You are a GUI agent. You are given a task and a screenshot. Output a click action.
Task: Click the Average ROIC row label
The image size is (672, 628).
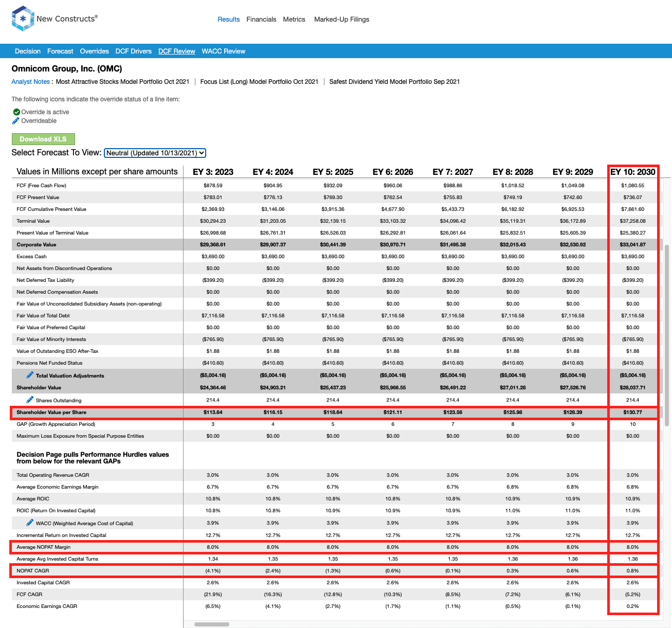(x=33, y=499)
